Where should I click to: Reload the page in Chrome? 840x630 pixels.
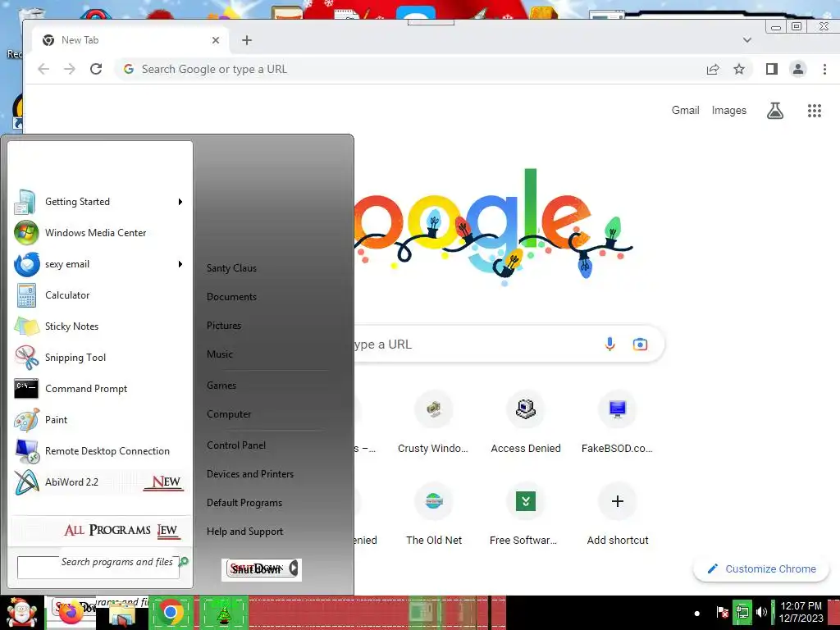pyautogui.click(x=96, y=69)
